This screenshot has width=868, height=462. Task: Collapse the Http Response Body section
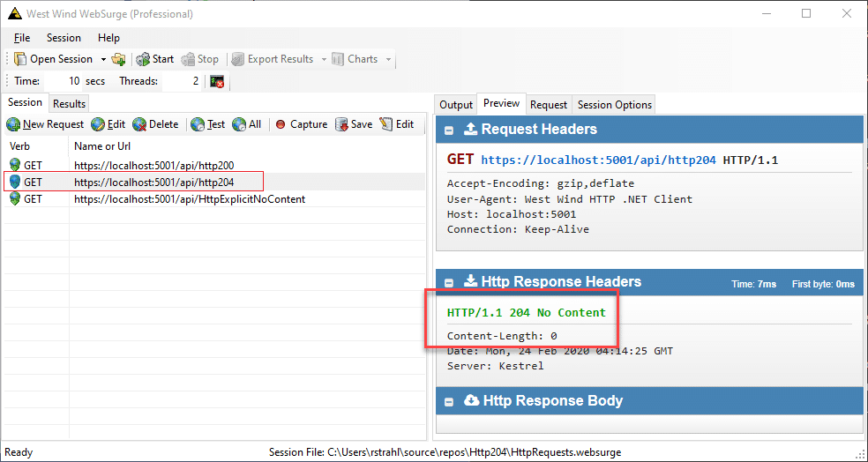click(x=450, y=402)
